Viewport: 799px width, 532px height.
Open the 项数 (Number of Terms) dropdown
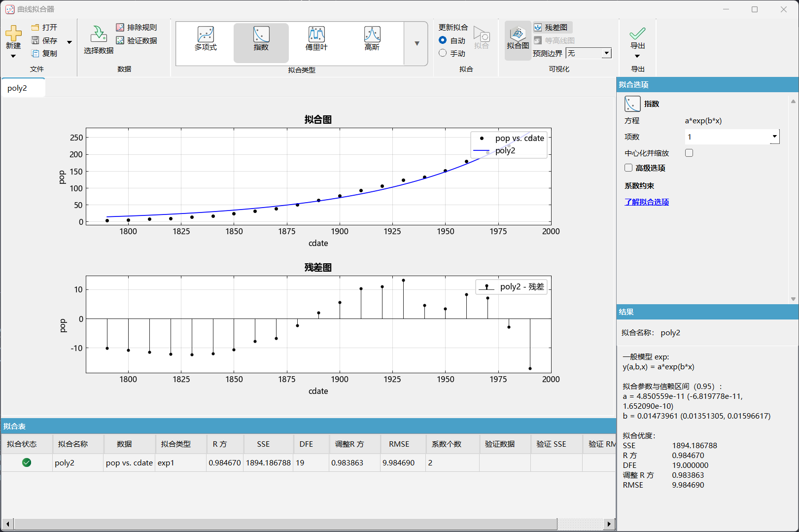774,137
